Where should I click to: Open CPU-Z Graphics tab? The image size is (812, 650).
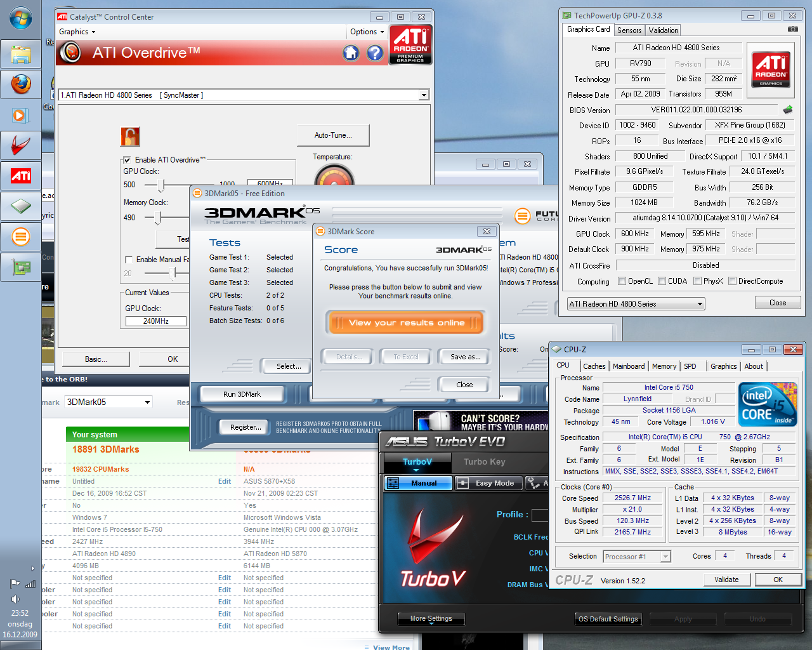723,366
